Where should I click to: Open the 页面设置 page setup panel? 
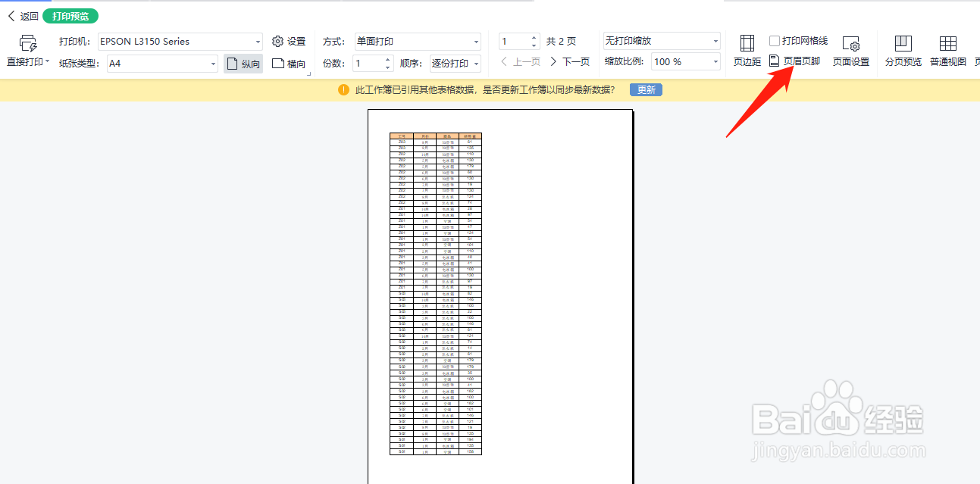853,51
